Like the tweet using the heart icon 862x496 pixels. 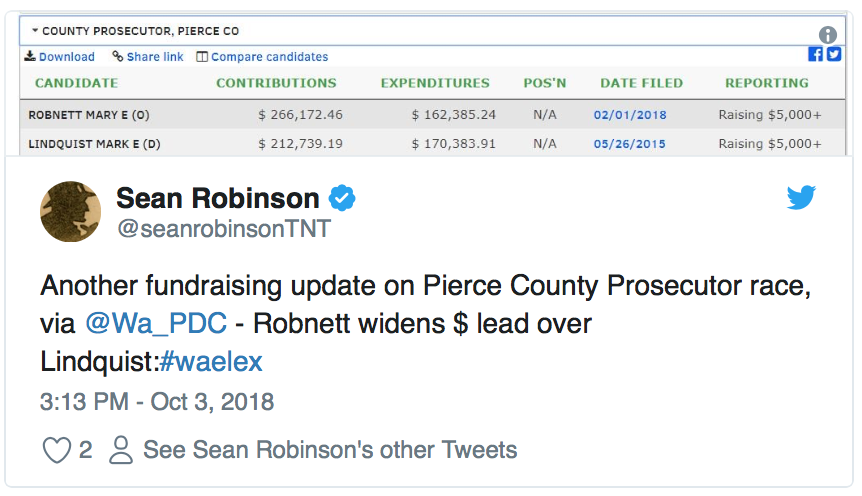click(x=57, y=450)
